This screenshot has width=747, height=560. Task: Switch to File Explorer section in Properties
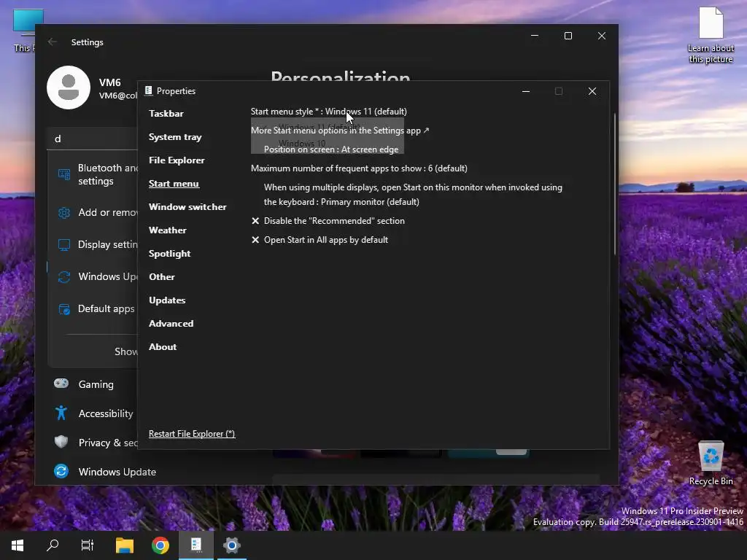(x=177, y=160)
